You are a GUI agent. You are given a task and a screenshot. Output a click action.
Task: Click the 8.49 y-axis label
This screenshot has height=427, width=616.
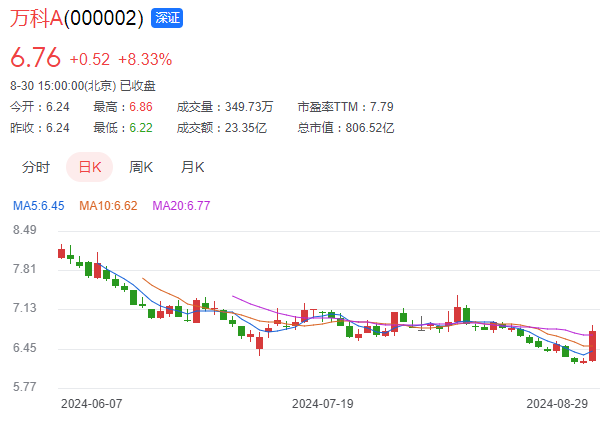click(24, 230)
